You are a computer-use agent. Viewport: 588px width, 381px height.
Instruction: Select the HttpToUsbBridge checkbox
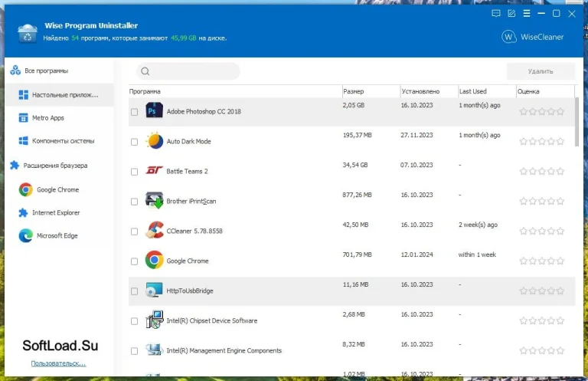point(134,291)
